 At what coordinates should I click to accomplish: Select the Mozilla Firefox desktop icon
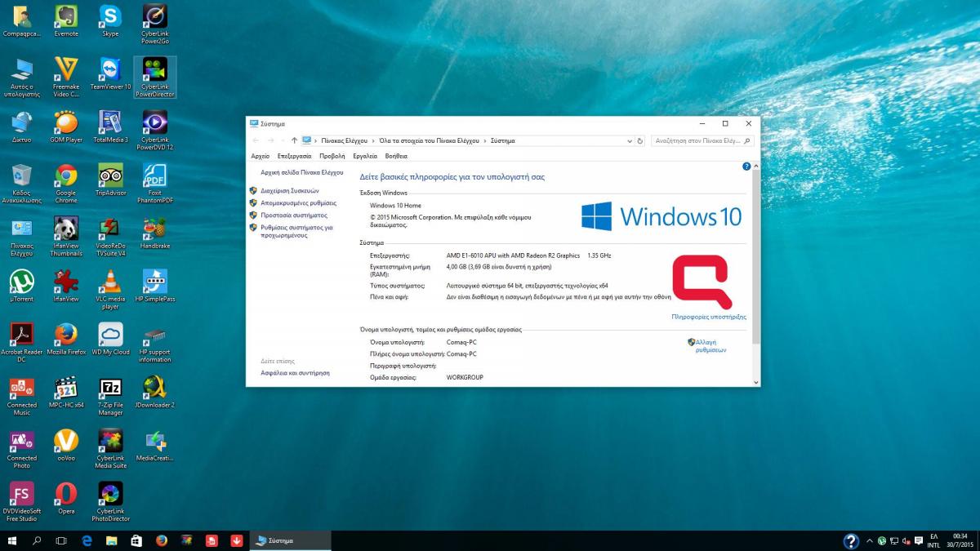[x=66, y=339]
